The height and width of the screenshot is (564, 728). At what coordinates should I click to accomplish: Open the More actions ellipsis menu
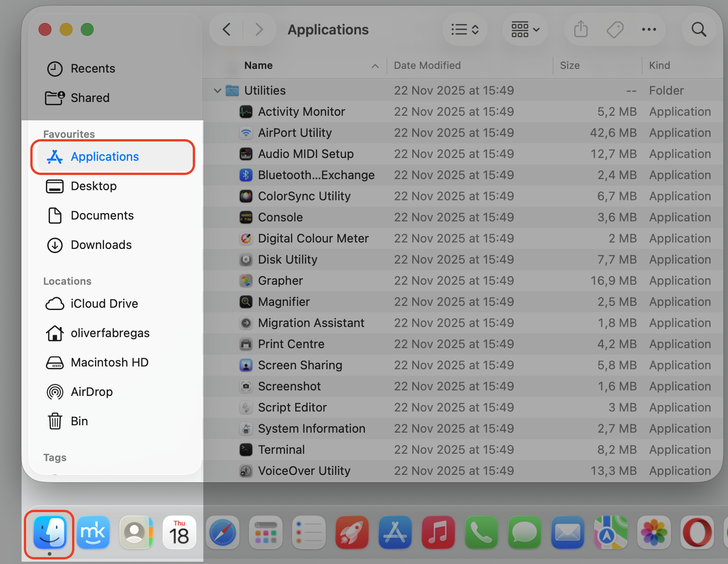click(649, 29)
